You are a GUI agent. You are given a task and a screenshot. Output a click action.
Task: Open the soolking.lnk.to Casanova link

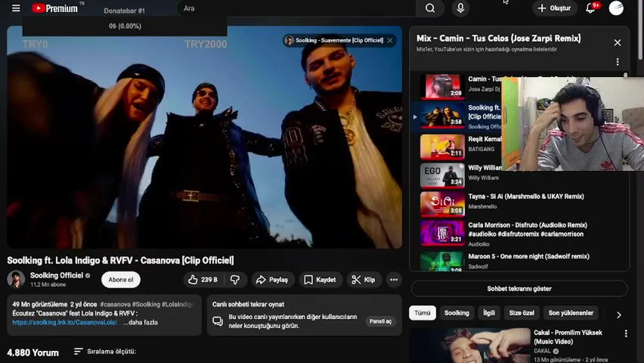[x=65, y=322]
